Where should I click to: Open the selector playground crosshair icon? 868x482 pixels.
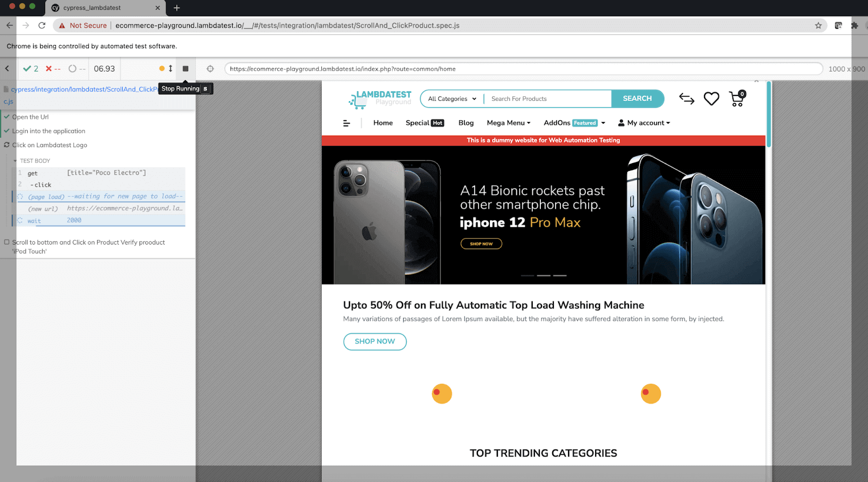(x=210, y=69)
